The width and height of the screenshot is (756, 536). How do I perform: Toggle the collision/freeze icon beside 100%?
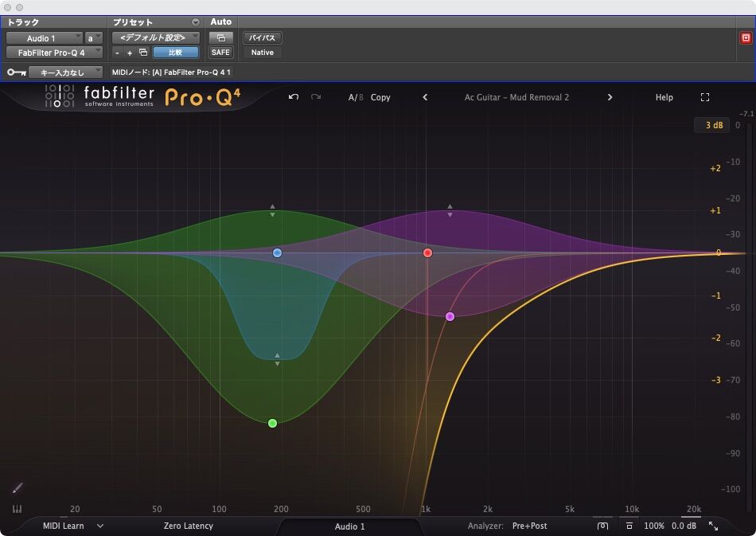[x=629, y=526]
